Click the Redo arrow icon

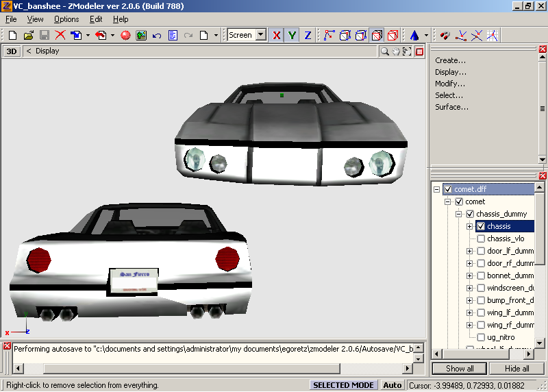[x=188, y=36]
